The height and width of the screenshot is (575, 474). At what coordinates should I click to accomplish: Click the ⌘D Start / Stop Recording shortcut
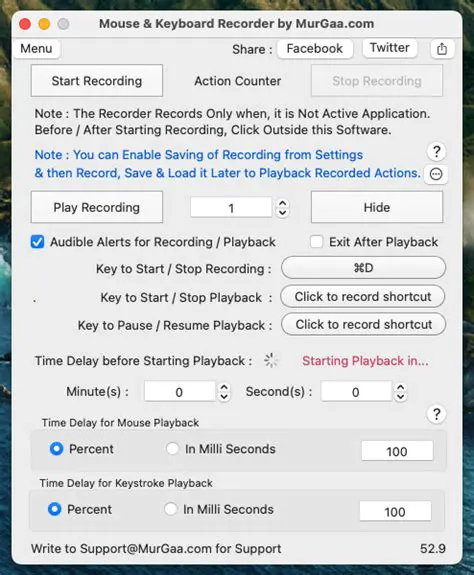pyautogui.click(x=363, y=268)
